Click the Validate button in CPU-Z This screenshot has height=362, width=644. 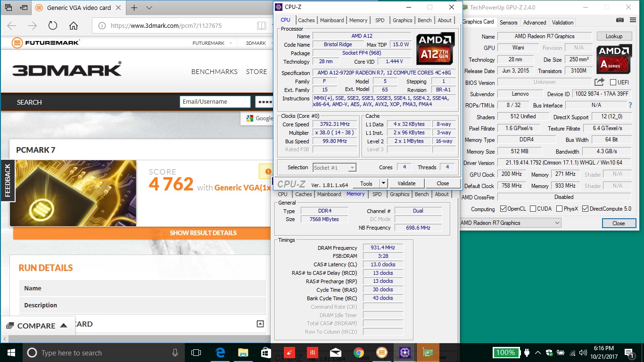(x=406, y=183)
